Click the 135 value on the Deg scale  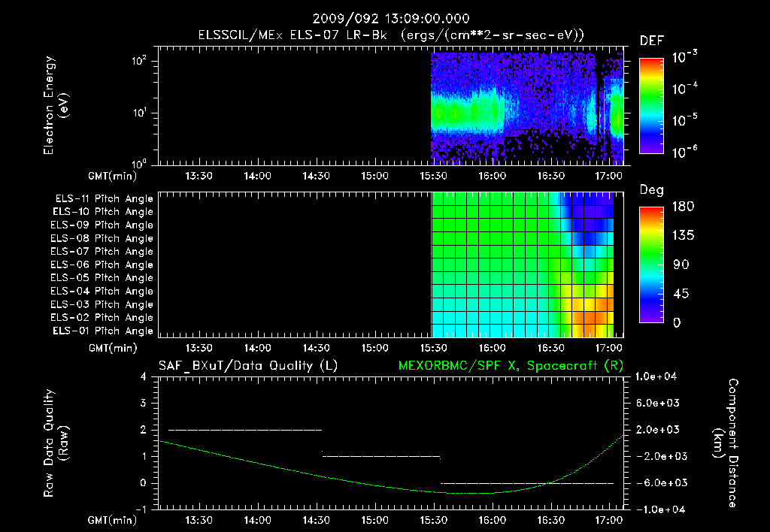pyautogui.click(x=683, y=236)
